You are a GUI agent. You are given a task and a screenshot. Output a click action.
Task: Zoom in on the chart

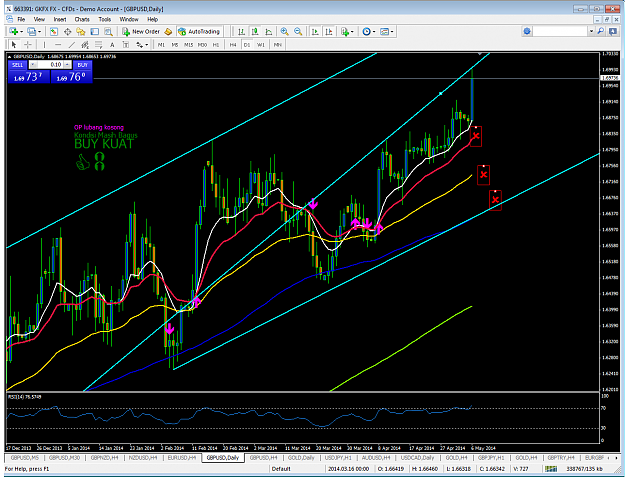point(285,31)
